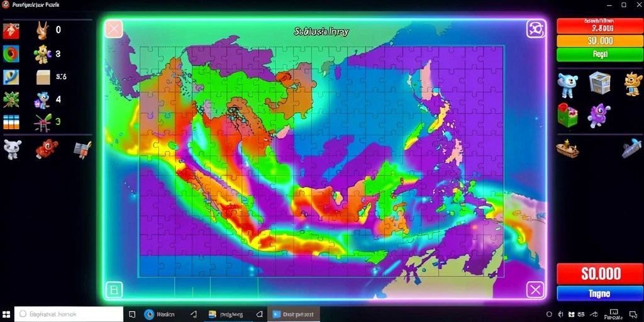The image size is (644, 322).
Task: Select the red fish creature icon
Action: tap(46, 148)
